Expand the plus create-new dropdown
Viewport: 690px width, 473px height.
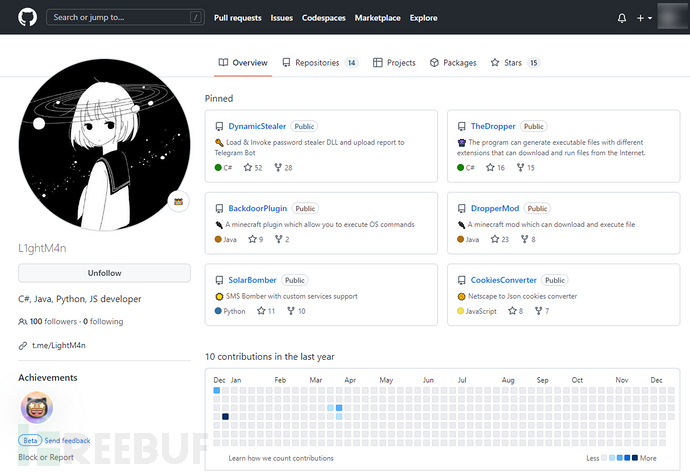(644, 18)
